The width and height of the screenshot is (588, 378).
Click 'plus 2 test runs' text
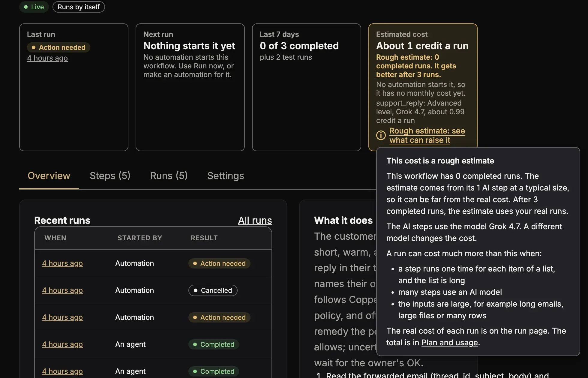(x=286, y=57)
